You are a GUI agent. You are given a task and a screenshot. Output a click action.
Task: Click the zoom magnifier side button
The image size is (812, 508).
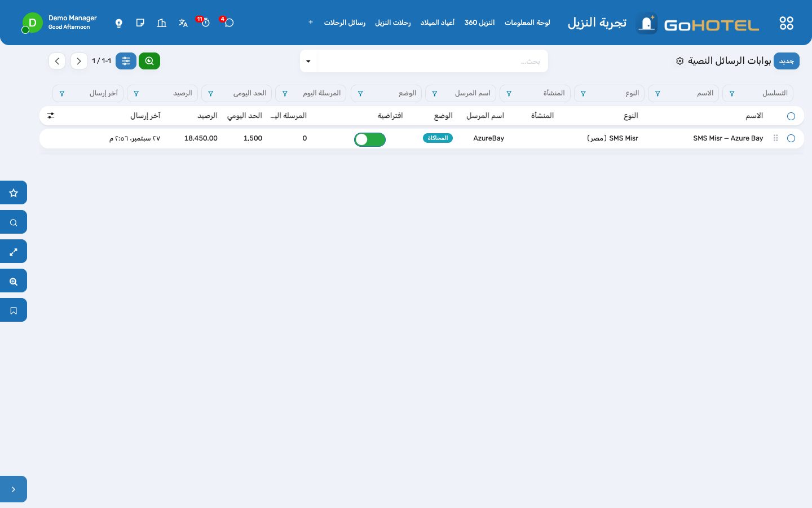point(14,281)
